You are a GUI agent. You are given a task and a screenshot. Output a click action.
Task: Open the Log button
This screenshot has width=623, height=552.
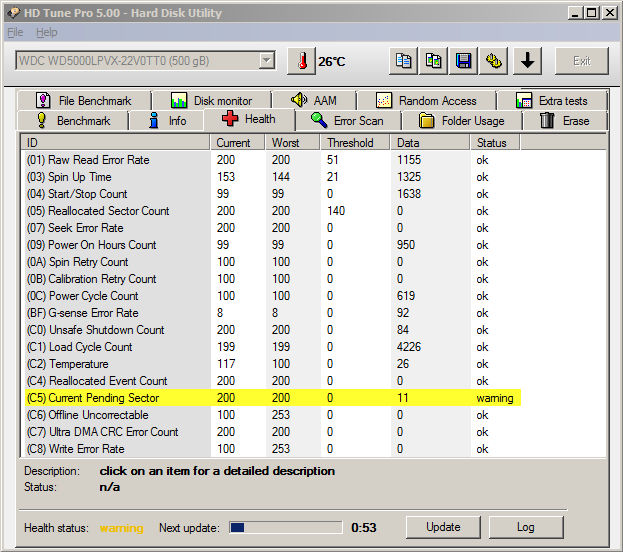click(526, 527)
